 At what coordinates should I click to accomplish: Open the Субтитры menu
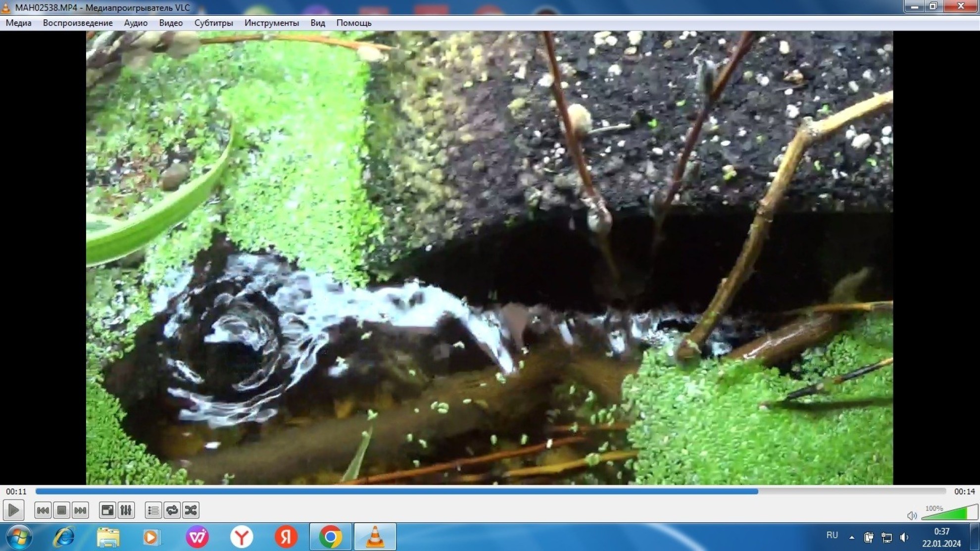tap(213, 23)
